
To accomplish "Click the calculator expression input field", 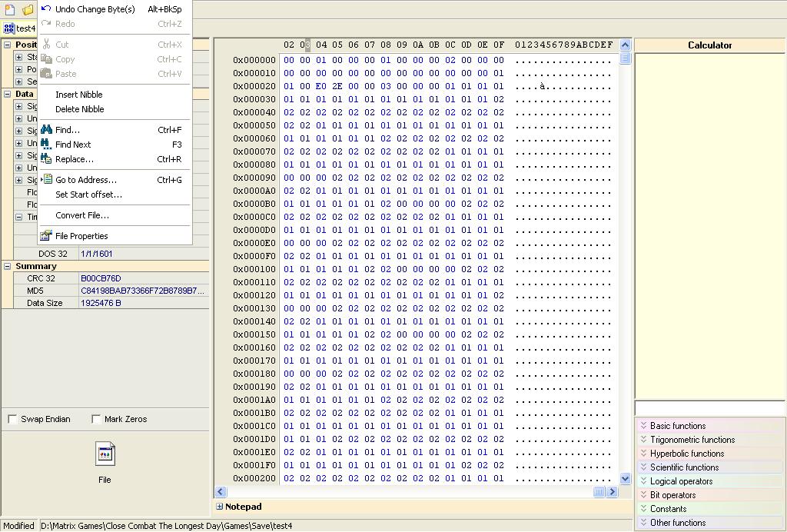I will (709, 407).
